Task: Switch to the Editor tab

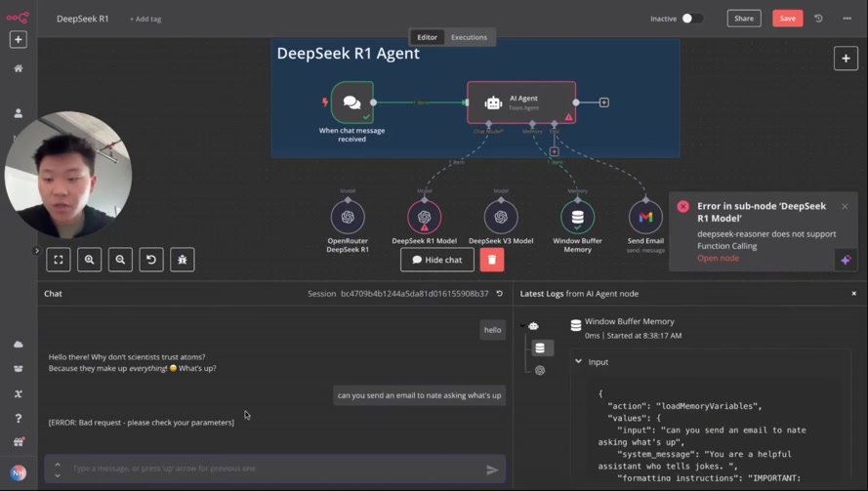Action: pos(427,37)
